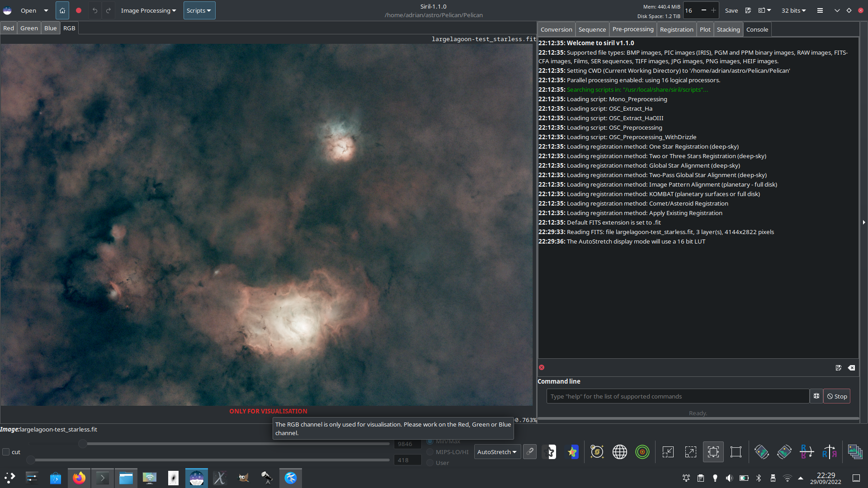Open the Scripts menu
868x488 pixels.
[198, 10]
